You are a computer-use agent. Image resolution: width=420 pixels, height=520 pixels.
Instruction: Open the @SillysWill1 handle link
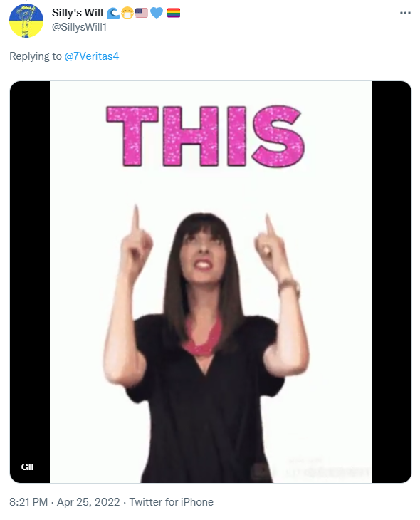tap(79, 27)
